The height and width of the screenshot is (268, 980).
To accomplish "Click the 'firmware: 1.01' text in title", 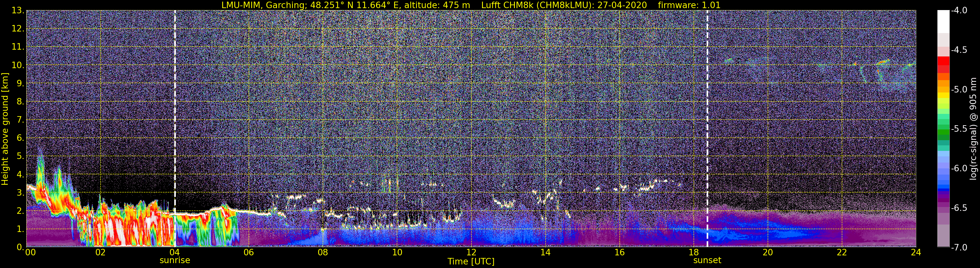I will click(689, 5).
